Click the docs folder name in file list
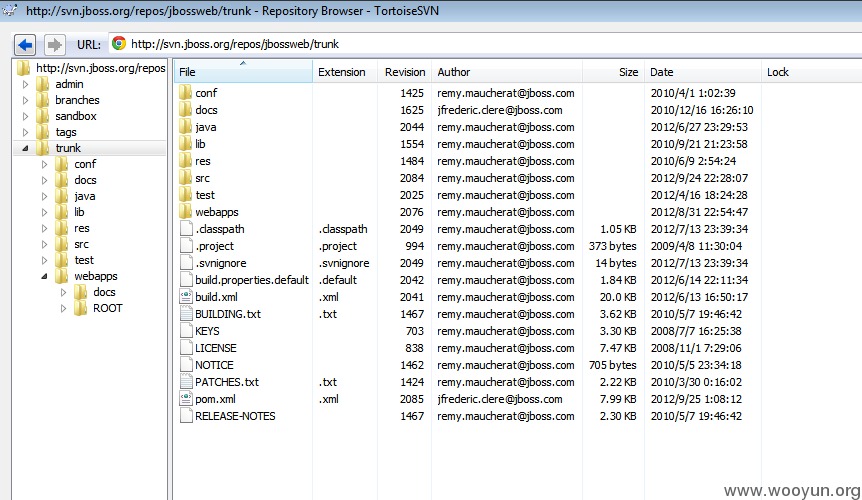The width and height of the screenshot is (862, 500). pos(206,109)
